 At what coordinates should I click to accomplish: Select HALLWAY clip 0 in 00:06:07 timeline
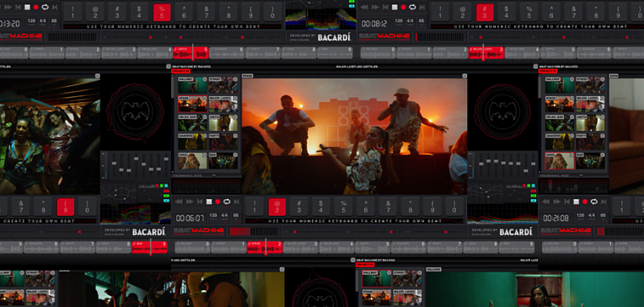pyautogui.click(x=193, y=247)
